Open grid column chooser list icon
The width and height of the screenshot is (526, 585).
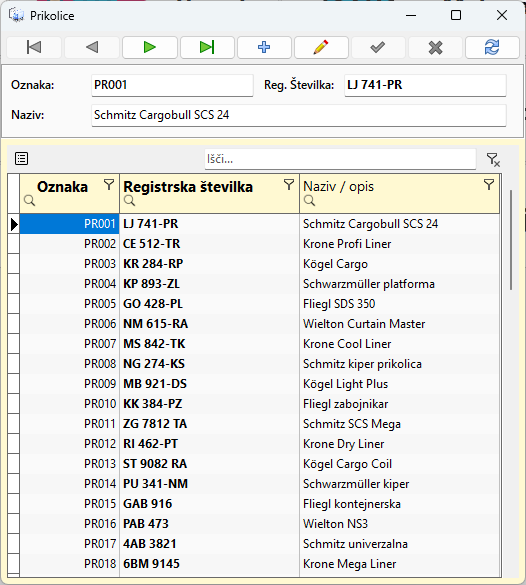(x=22, y=159)
